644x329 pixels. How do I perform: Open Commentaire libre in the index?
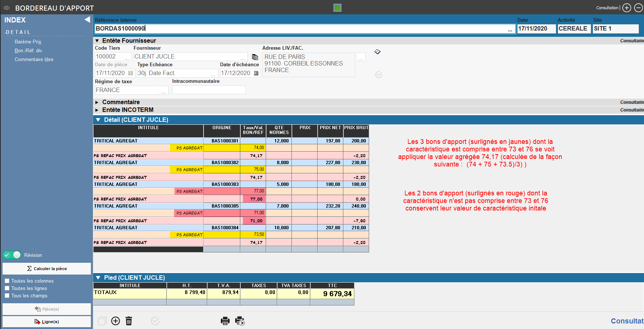pos(34,60)
